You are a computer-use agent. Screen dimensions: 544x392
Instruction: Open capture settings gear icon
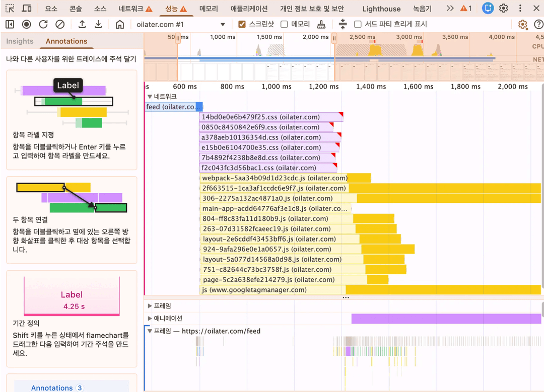(522, 25)
